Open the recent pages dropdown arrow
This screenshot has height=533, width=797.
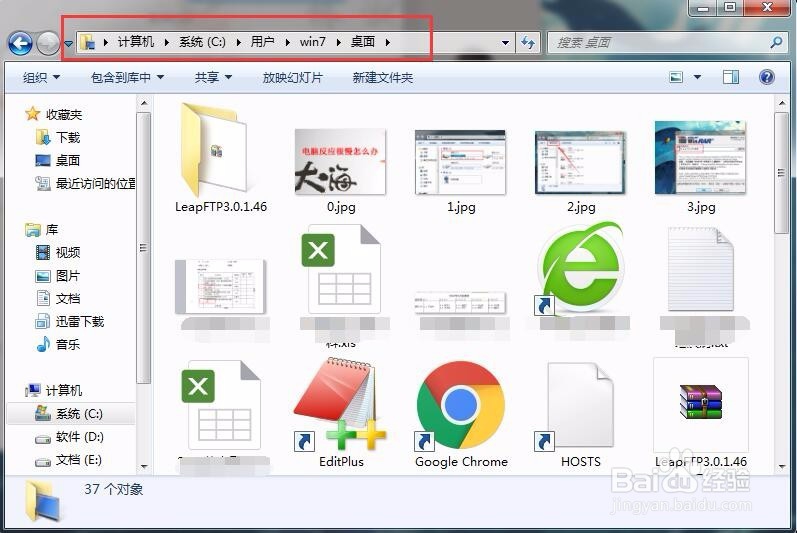click(68, 44)
